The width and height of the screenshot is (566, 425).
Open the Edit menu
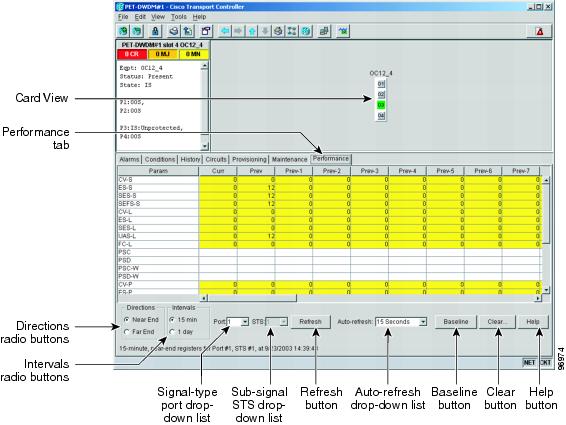tap(140, 17)
